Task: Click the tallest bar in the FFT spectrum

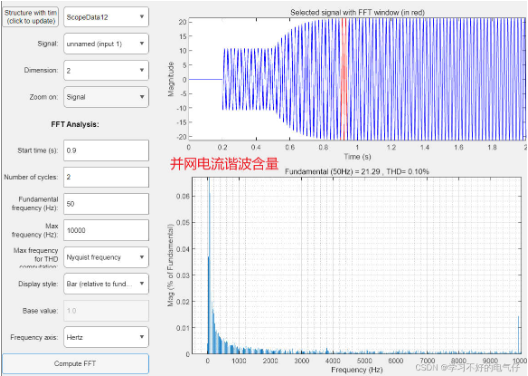Action: 209,266
